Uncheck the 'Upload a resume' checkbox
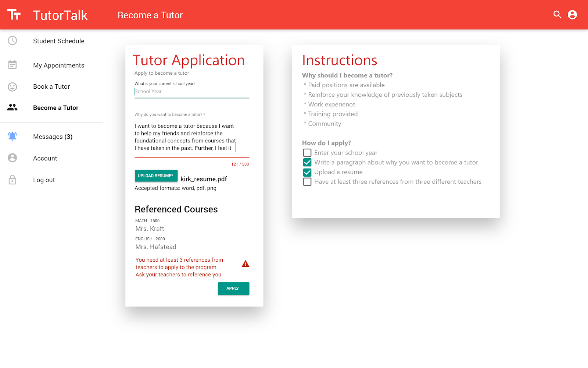Screen dimensions: 588x368 (x=307, y=172)
